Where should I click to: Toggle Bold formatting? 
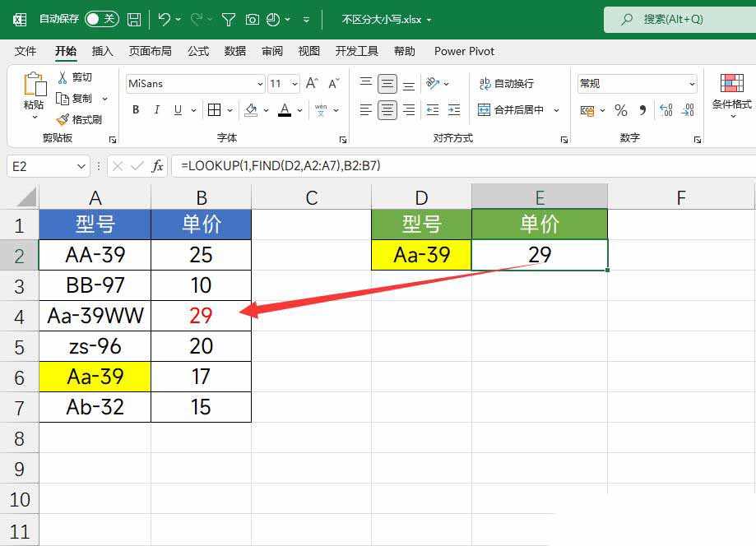136,110
